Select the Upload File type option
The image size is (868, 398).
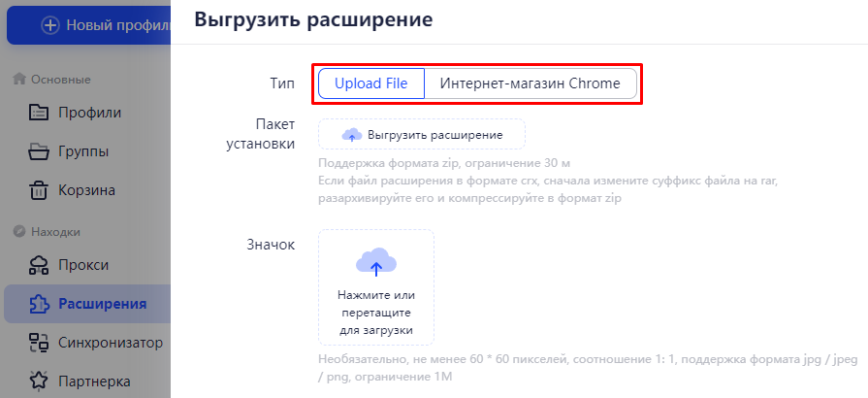[371, 83]
